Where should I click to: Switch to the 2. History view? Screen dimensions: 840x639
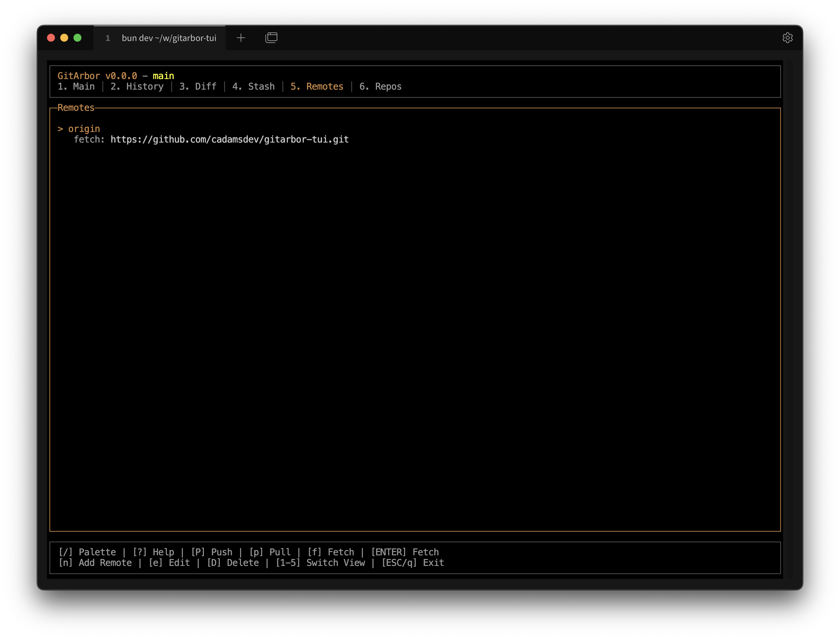pyautogui.click(x=137, y=87)
